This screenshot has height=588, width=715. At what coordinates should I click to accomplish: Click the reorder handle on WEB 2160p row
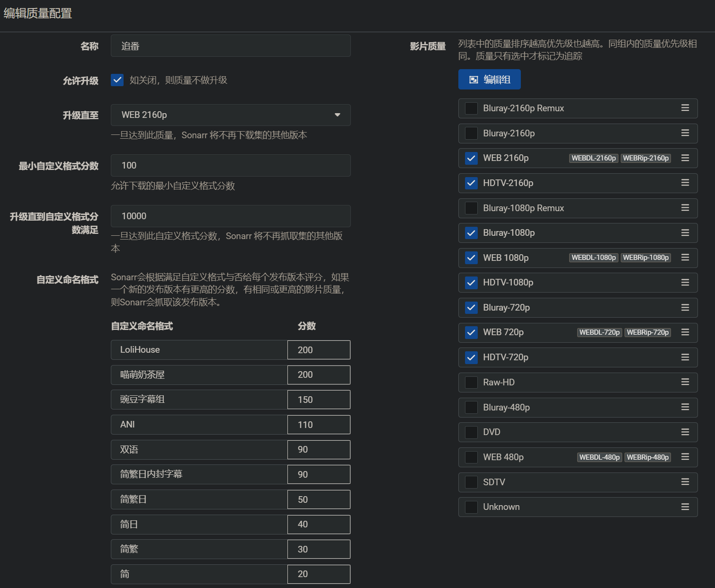coord(685,158)
